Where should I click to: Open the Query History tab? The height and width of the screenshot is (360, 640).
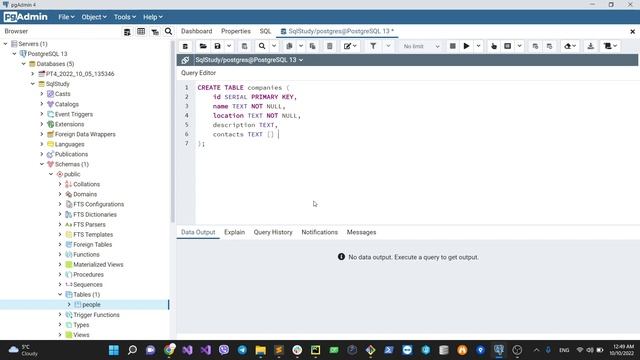coord(273,232)
